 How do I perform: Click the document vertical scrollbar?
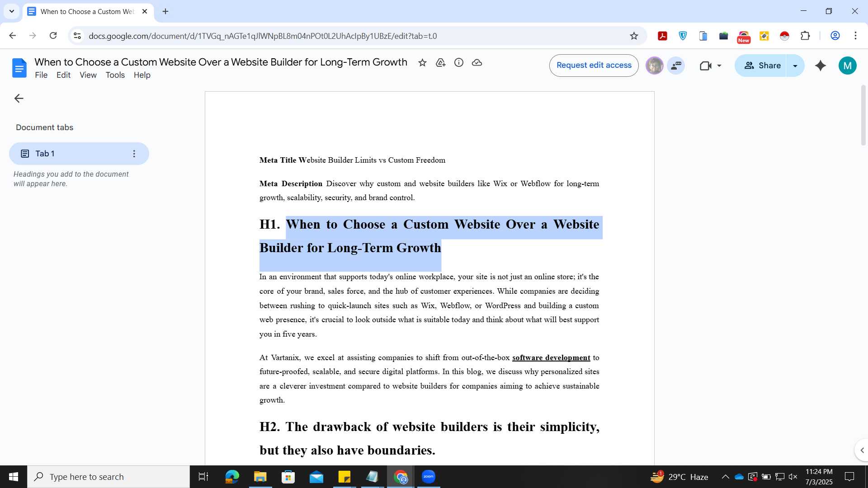(863, 115)
